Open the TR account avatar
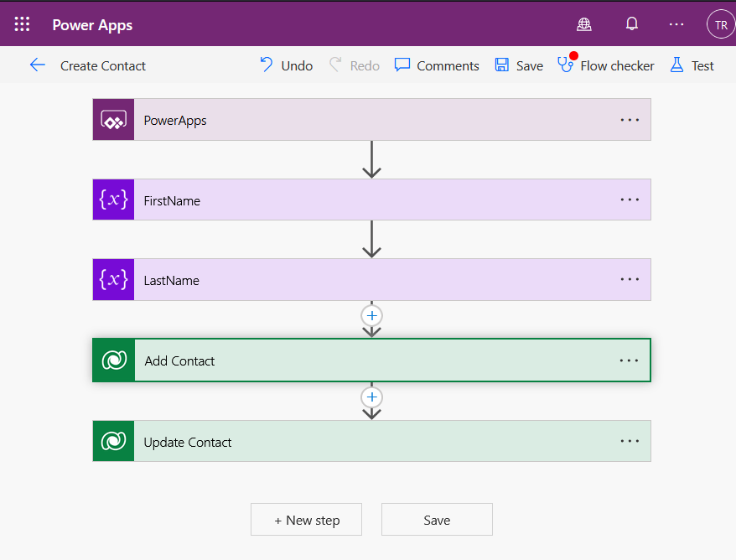Image resolution: width=736 pixels, height=560 pixels. click(721, 24)
